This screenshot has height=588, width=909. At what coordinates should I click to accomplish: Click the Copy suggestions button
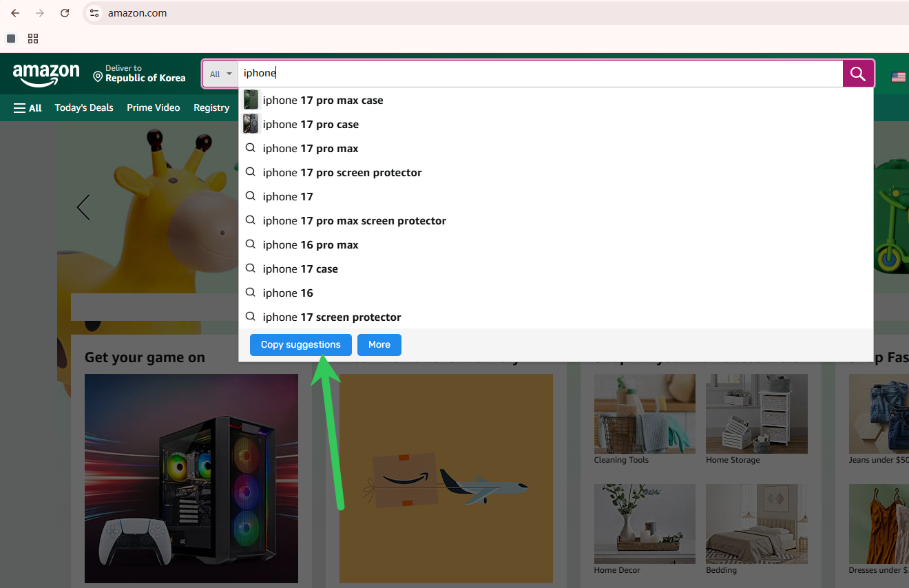tap(300, 345)
